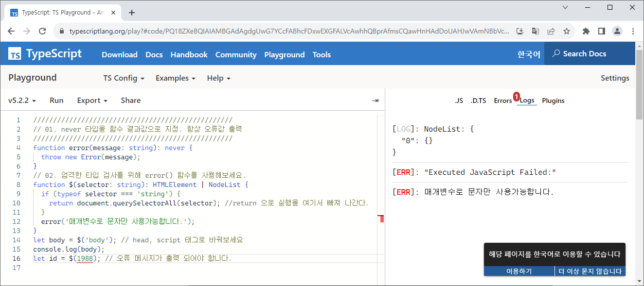Switch to the .JS output tab

pos(459,101)
